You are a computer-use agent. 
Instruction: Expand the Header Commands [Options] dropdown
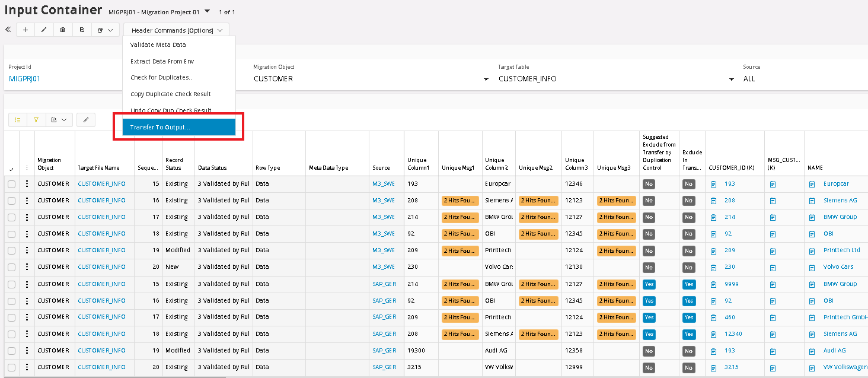[x=176, y=30]
